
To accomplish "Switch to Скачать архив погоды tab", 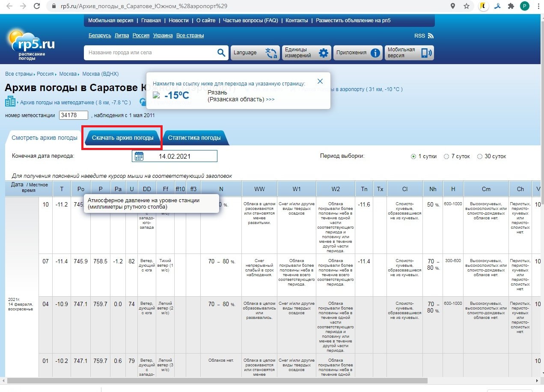I will 122,138.
